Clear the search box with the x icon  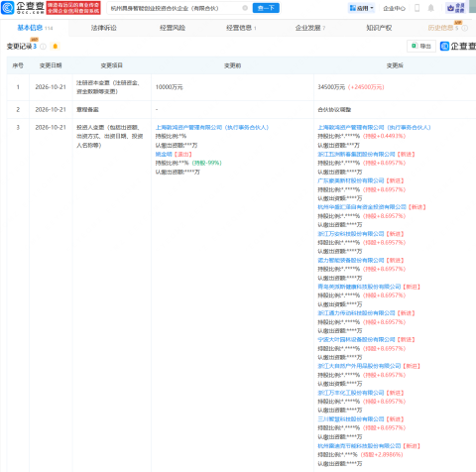click(245, 8)
